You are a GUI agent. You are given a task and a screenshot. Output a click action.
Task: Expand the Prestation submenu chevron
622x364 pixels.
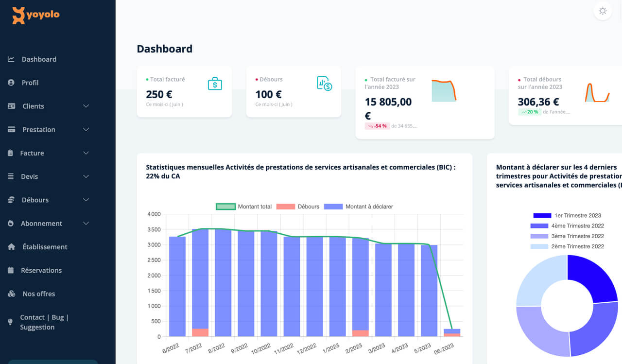[86, 130]
